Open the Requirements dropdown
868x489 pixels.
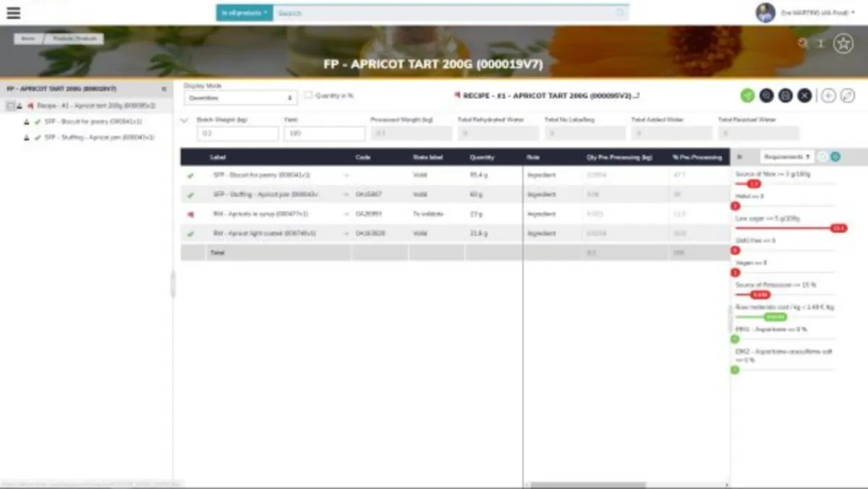click(786, 156)
